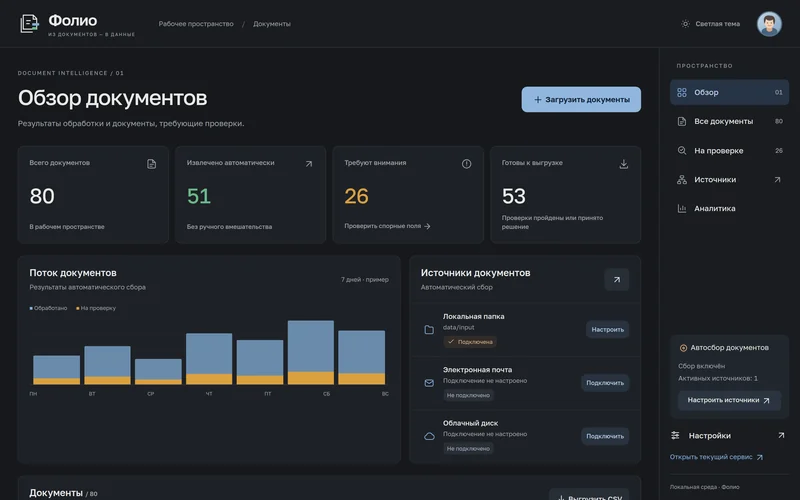Click Подключить for Электронная почта
The image size is (800, 500).
pyautogui.click(x=605, y=383)
